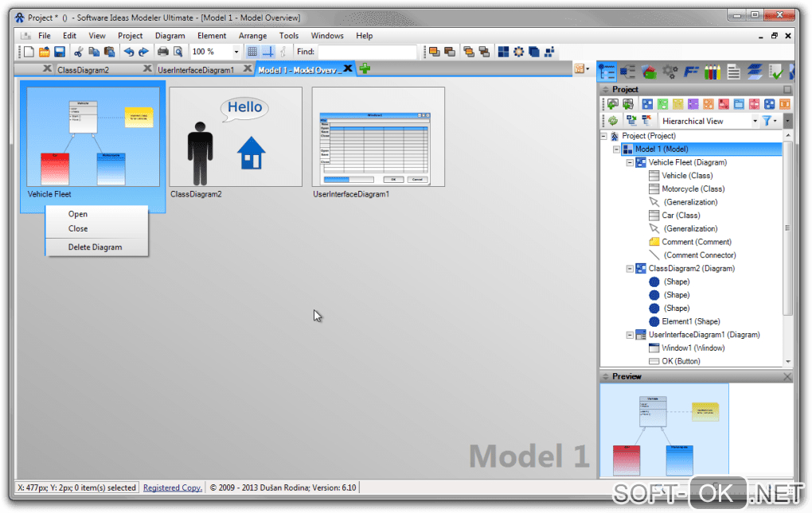
Task: Select Vehicle (Class) in project tree
Action: pos(687,176)
